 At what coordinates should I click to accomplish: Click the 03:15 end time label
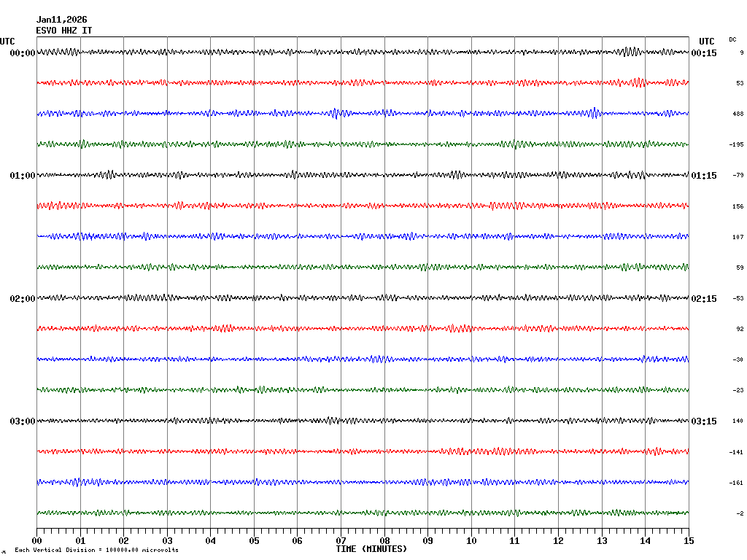pyautogui.click(x=704, y=421)
